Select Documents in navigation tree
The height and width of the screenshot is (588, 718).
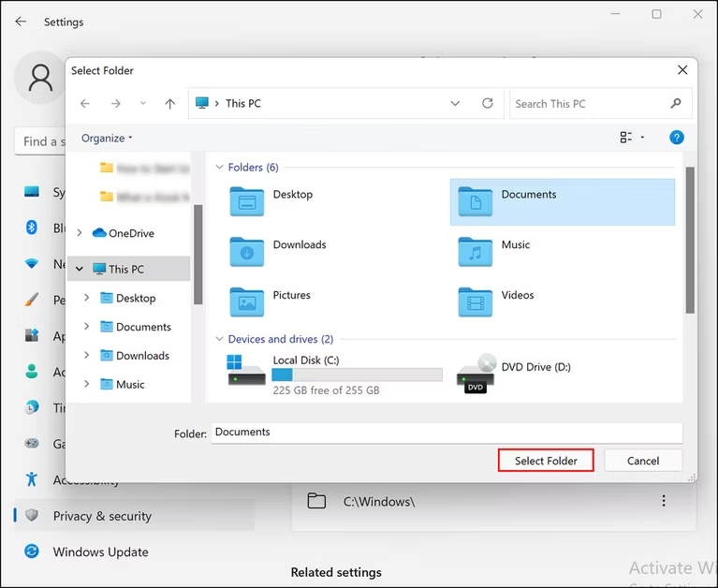click(136, 327)
